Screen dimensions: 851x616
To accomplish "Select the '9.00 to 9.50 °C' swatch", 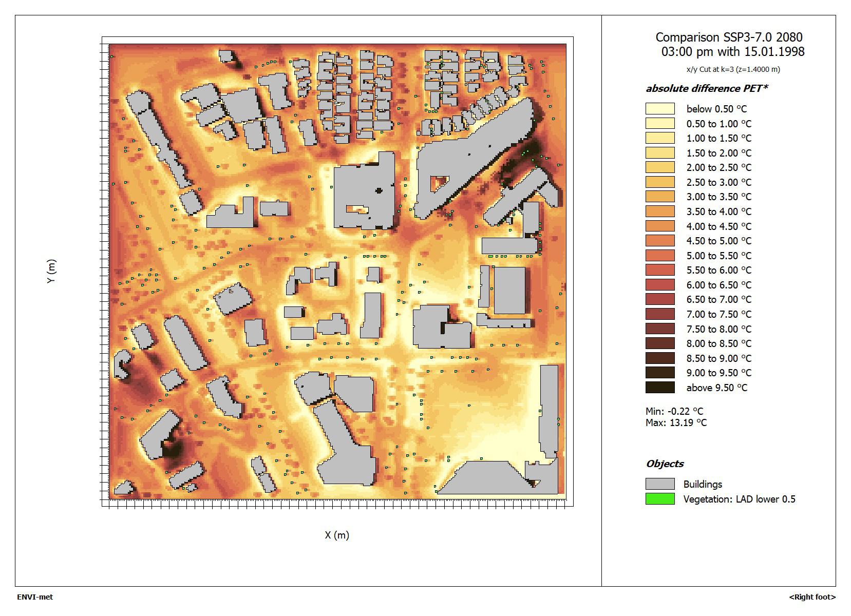I will point(660,372).
